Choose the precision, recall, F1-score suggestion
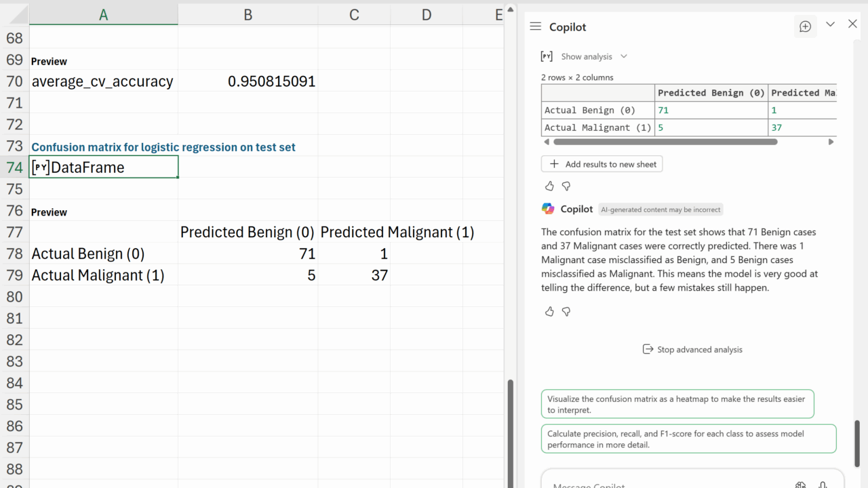 (x=688, y=439)
